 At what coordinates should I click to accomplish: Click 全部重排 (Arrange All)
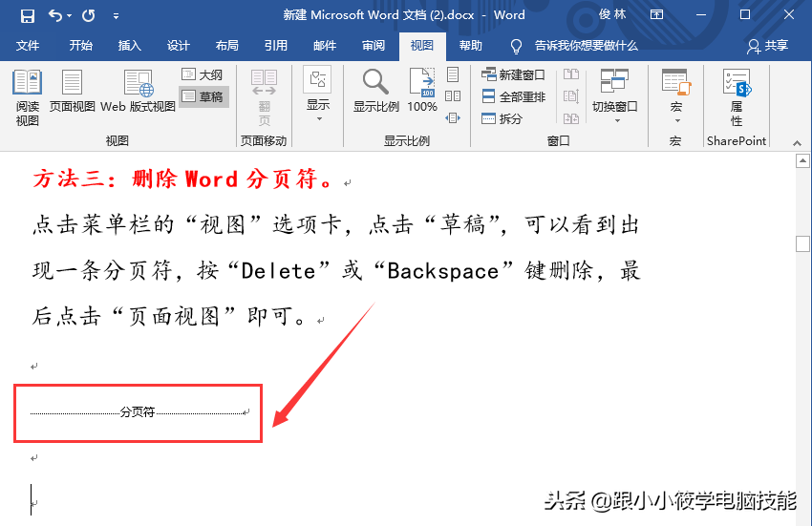click(513, 96)
